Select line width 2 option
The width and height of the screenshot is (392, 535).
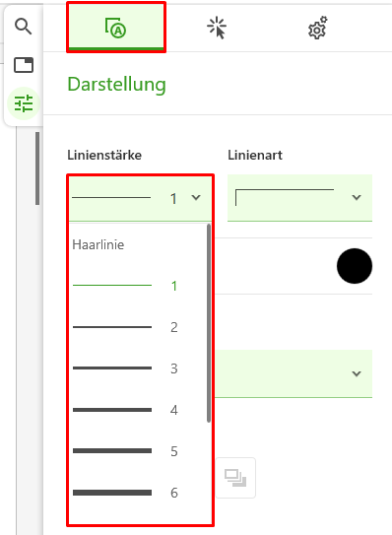138,327
